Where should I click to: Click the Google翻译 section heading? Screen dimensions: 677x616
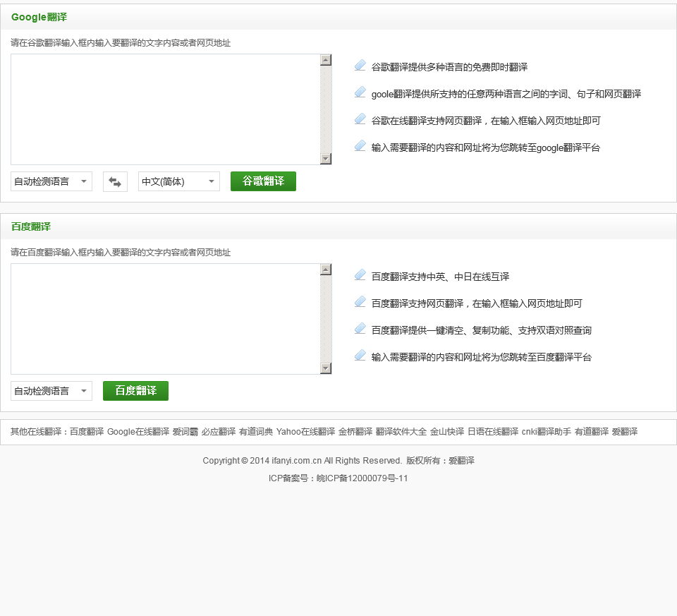[39, 17]
